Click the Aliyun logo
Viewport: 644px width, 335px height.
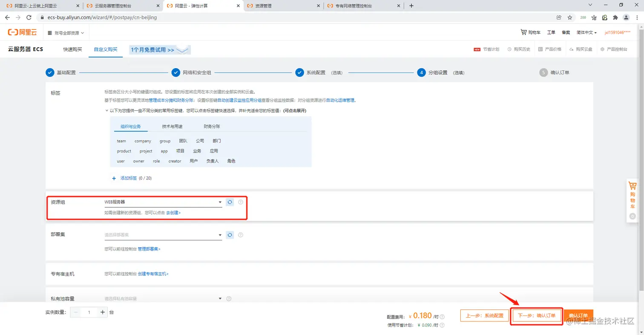(23, 32)
